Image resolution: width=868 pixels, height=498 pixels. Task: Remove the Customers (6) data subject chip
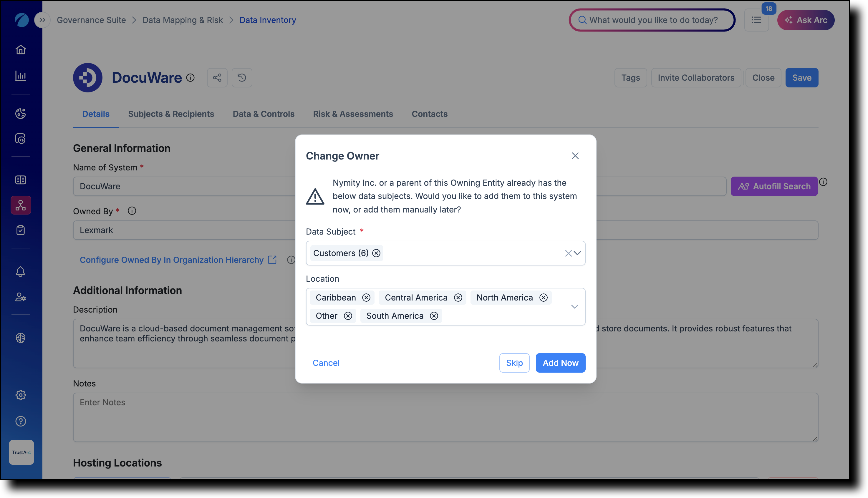[376, 253]
